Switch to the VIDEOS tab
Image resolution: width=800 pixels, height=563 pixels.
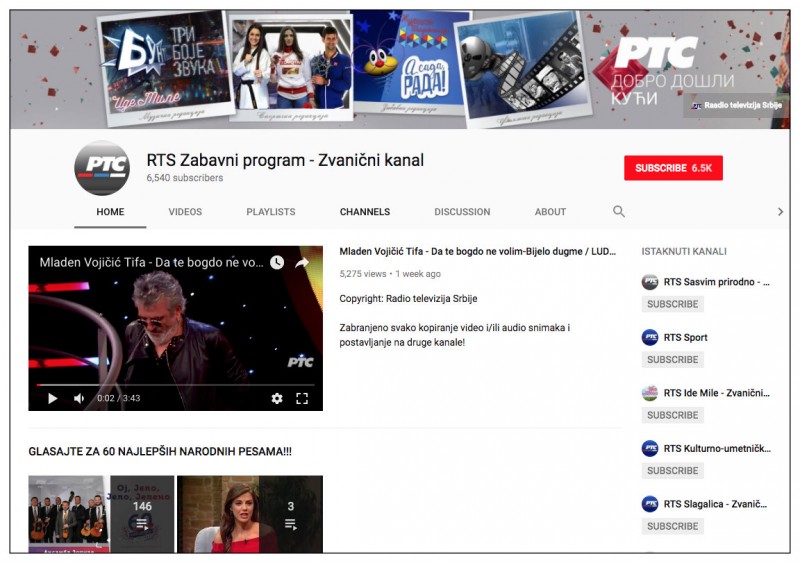click(185, 212)
